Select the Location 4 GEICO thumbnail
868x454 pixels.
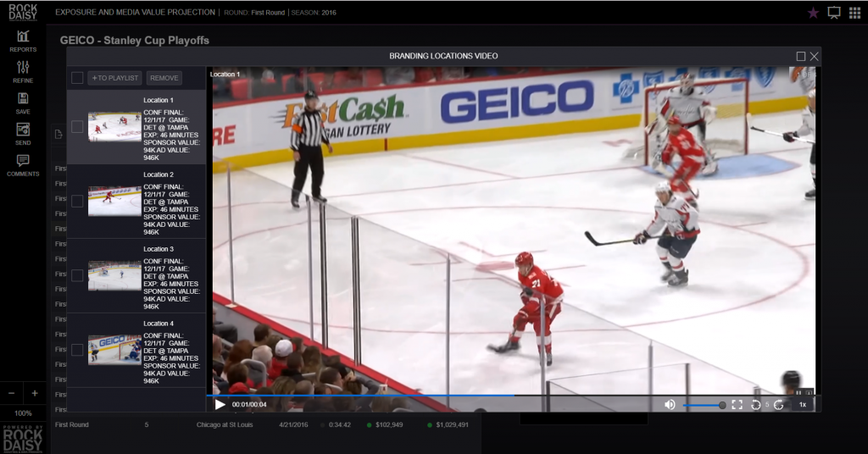(x=114, y=350)
